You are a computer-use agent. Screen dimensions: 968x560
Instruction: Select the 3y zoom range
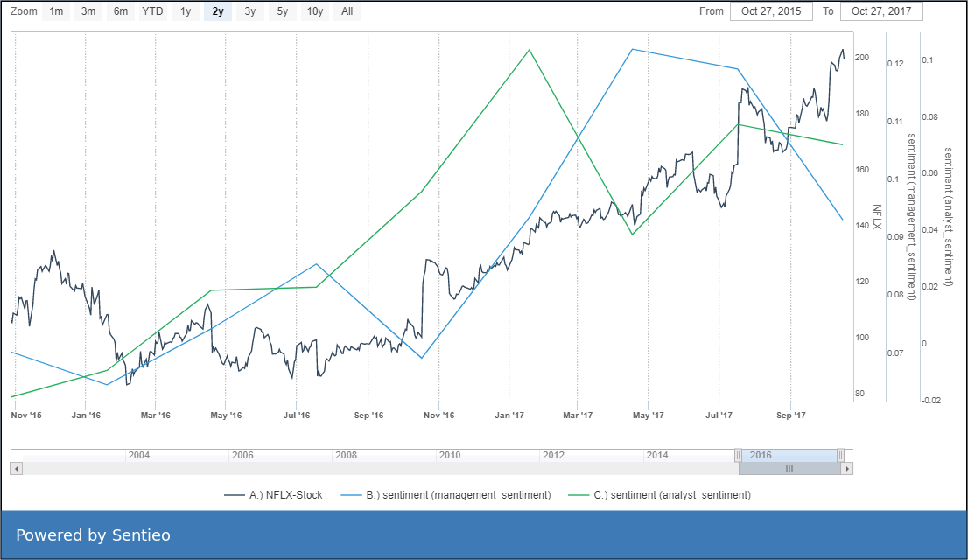pos(250,11)
